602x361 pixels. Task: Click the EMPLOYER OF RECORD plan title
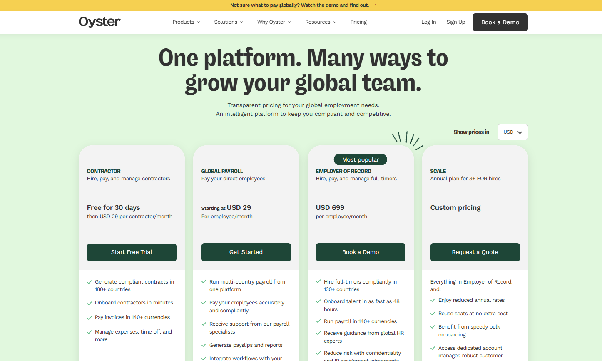pos(343,171)
